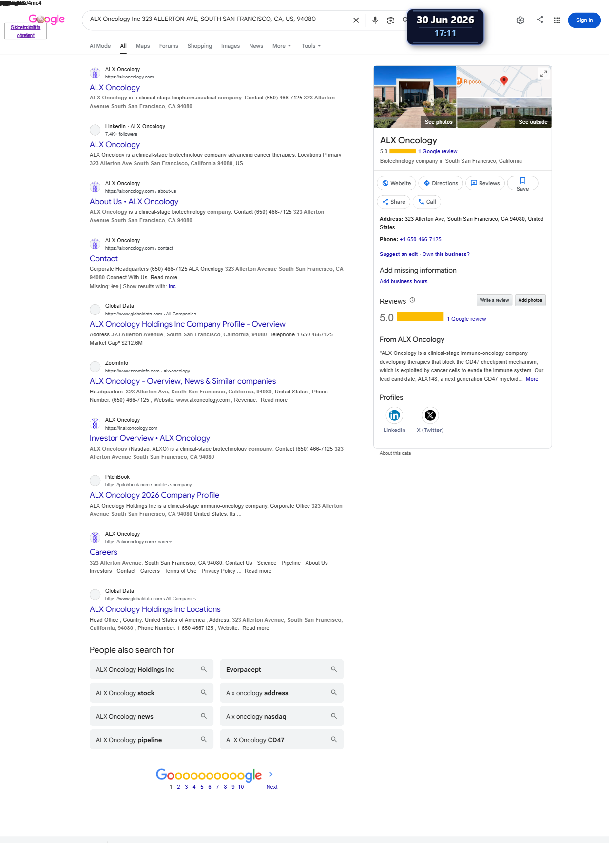Click Add photos button

pos(530,300)
